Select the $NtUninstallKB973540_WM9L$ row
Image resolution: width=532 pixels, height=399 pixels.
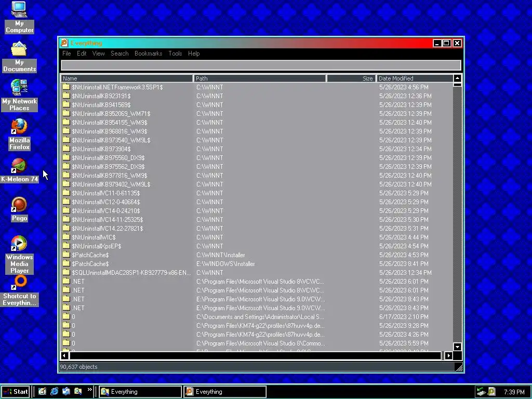(257, 140)
